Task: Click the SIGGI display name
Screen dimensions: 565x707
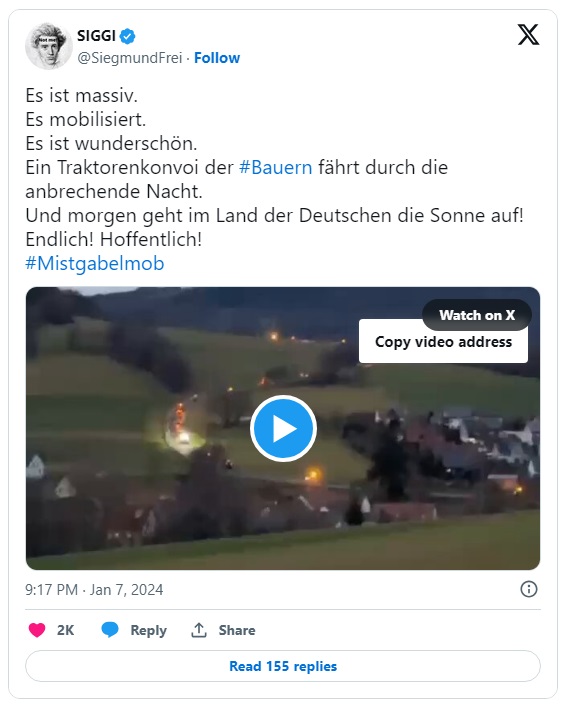Action: 96,36
